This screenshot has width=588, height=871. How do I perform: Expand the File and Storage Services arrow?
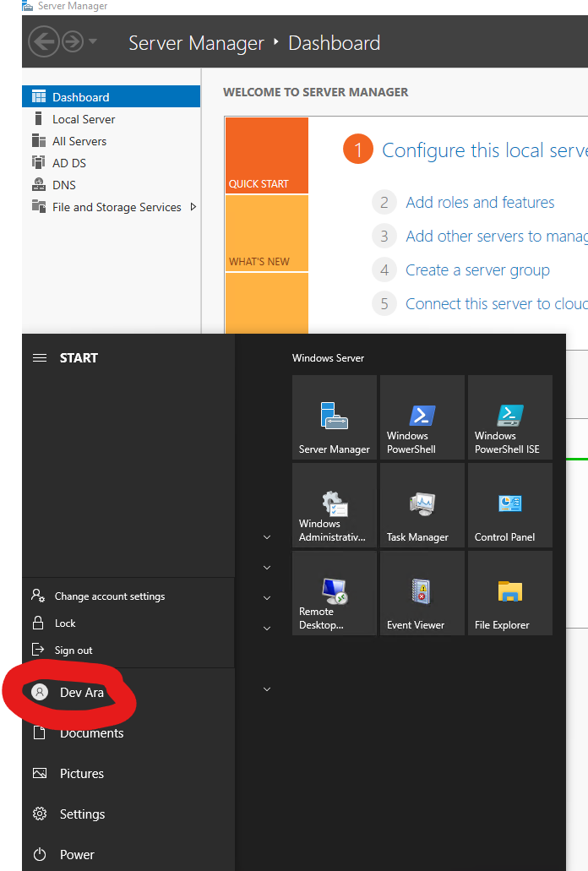pyautogui.click(x=193, y=207)
